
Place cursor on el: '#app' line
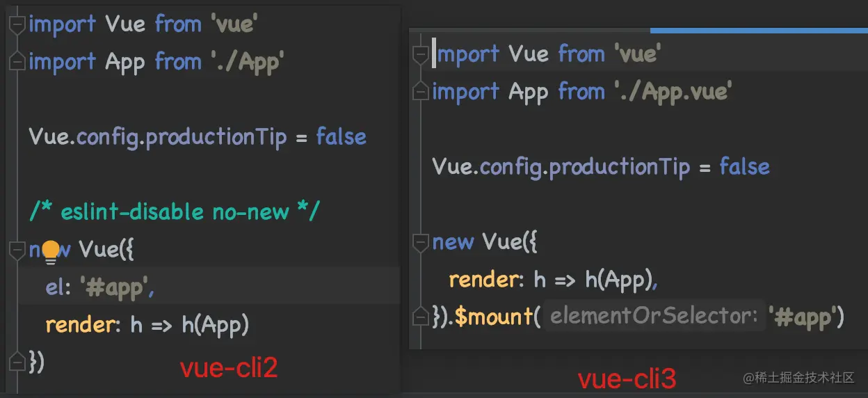(209, 287)
